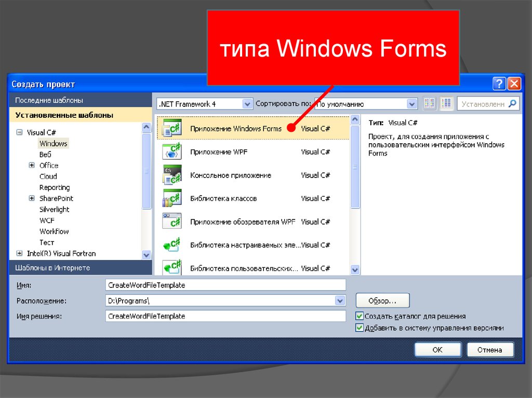Click the search magnifier icon
The height and width of the screenshot is (398, 532).
(x=512, y=104)
